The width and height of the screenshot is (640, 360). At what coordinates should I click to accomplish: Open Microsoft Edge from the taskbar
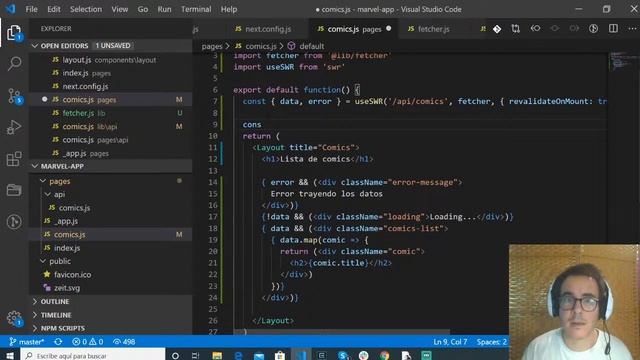pos(238,356)
